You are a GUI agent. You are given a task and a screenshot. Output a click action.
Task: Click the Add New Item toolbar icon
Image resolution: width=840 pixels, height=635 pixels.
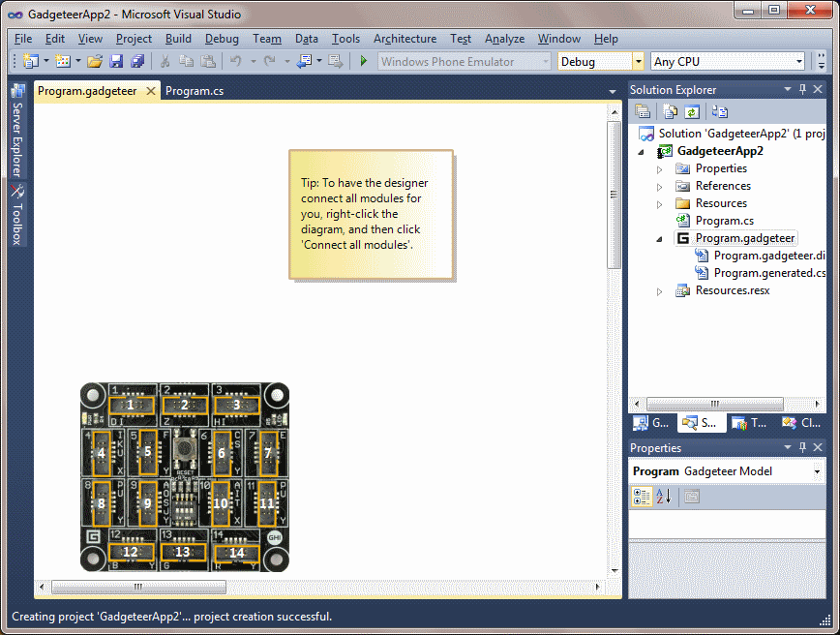pyautogui.click(x=63, y=62)
